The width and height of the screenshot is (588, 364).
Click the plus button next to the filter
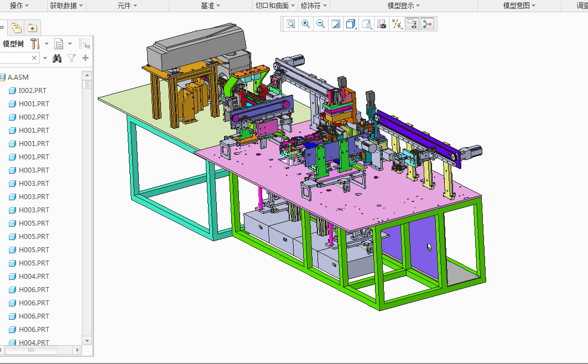(85, 58)
